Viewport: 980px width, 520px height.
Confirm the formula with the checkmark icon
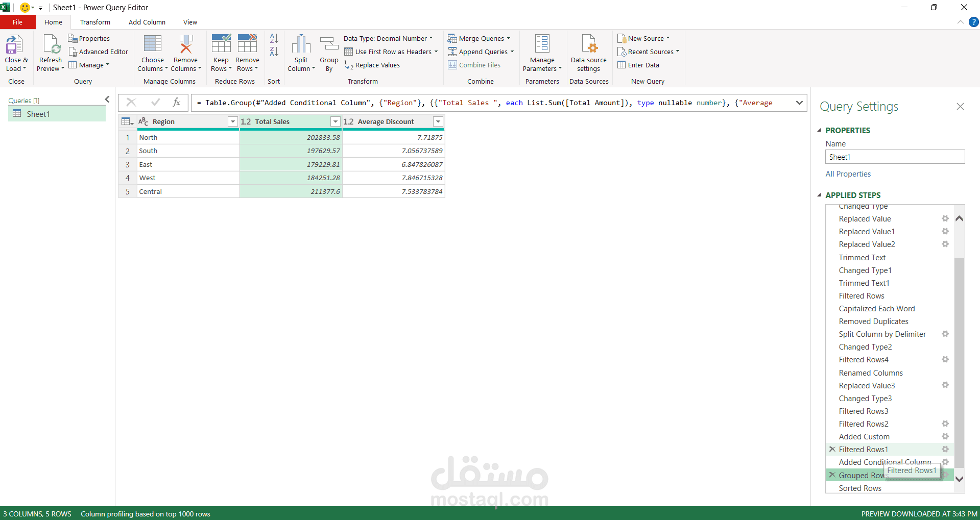coord(155,103)
